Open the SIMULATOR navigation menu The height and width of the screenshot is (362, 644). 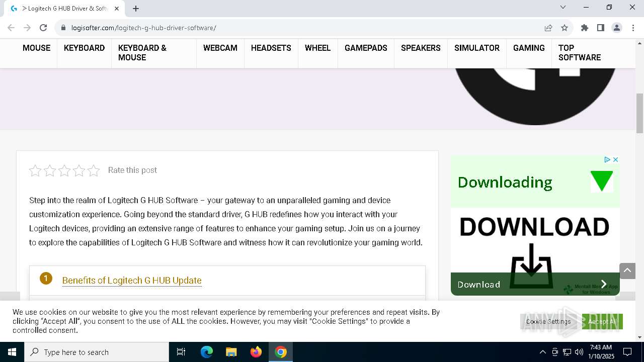click(477, 48)
